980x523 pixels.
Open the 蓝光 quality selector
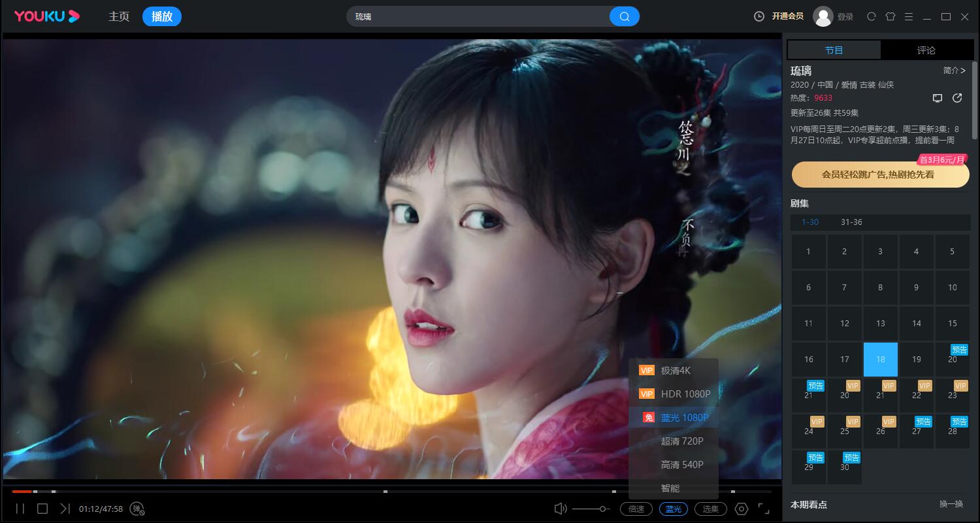pos(673,509)
